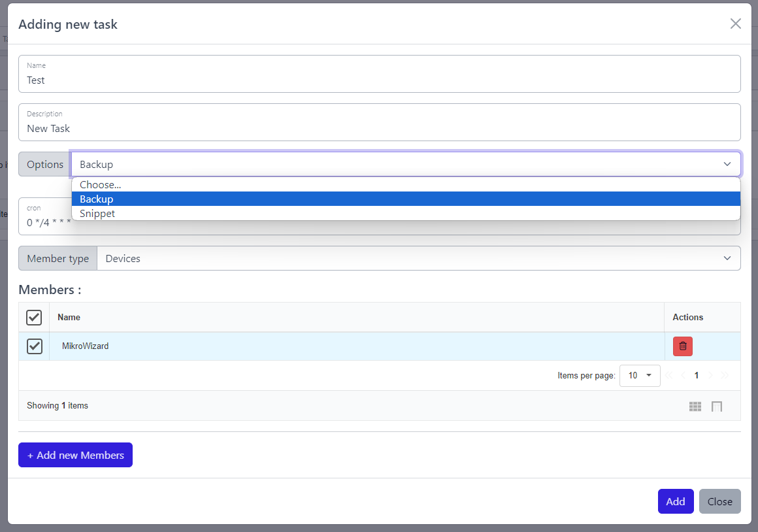Click the Add button to save the task
The image size is (758, 532).
pos(676,501)
